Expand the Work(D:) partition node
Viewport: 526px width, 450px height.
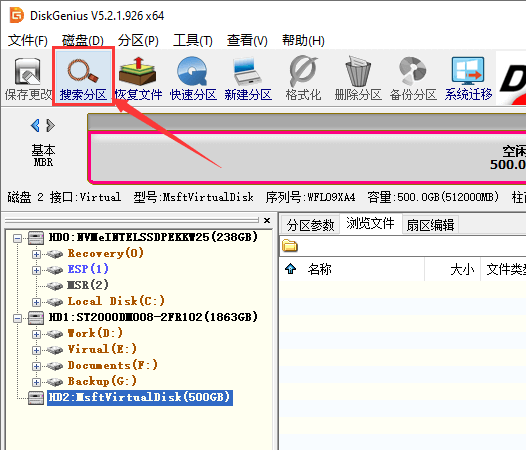[36, 334]
